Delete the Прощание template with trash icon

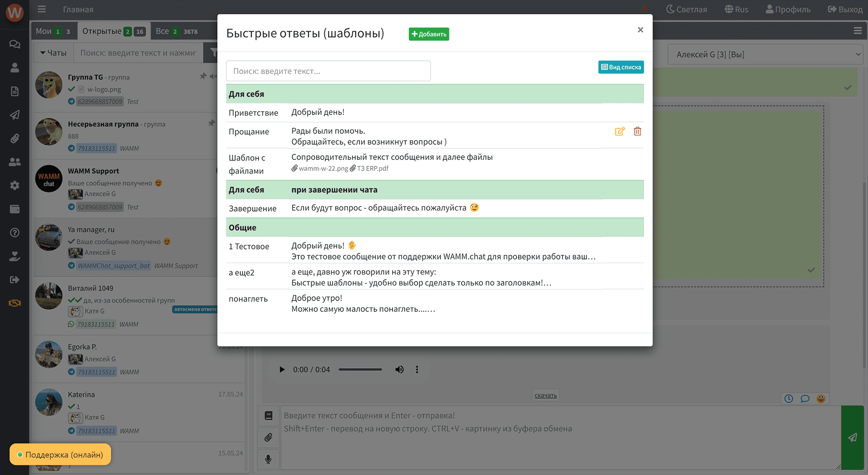637,132
